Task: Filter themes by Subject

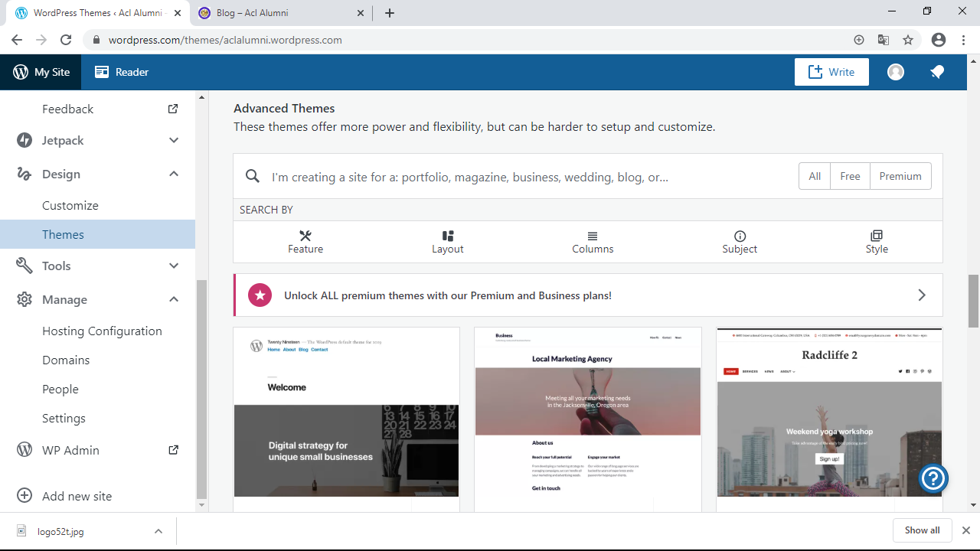Action: click(740, 242)
